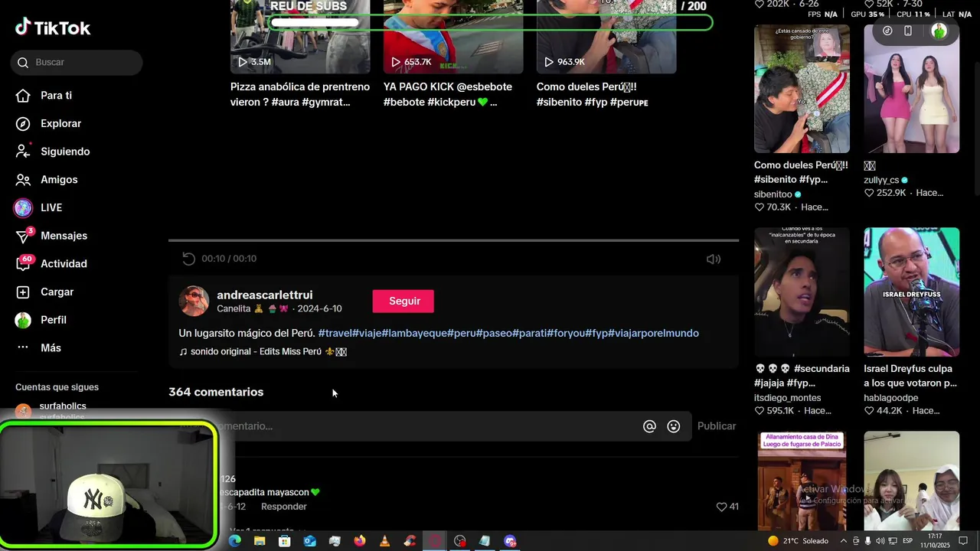Open File Explorer from taskbar

[260, 541]
